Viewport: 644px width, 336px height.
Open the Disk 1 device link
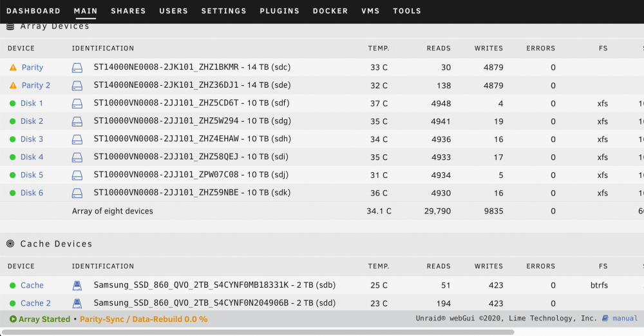pyautogui.click(x=32, y=104)
